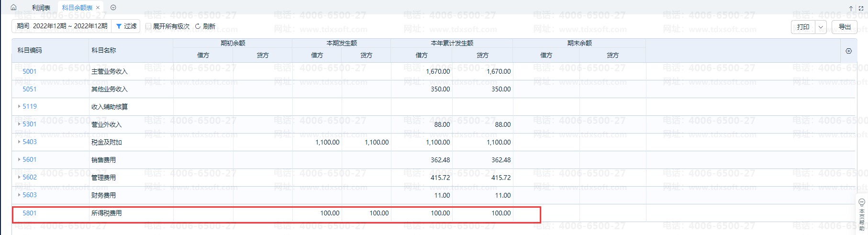
Task: Open account code link 5801
Action: click(x=30, y=213)
